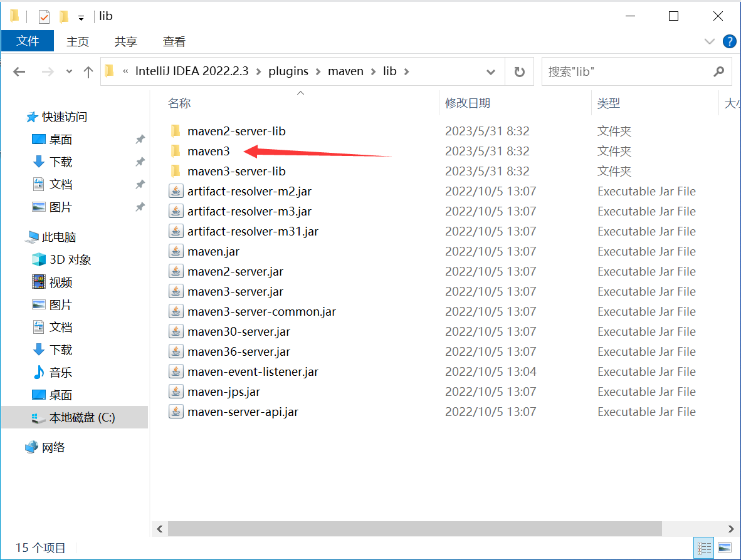
Task: Open the quick access toolbar dropdown
Action: pyautogui.click(x=81, y=18)
